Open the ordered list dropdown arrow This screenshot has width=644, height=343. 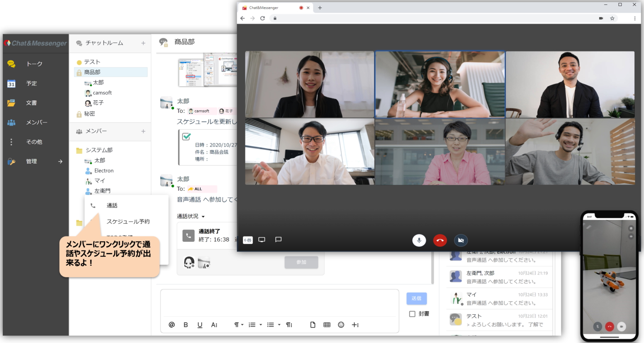click(x=261, y=325)
